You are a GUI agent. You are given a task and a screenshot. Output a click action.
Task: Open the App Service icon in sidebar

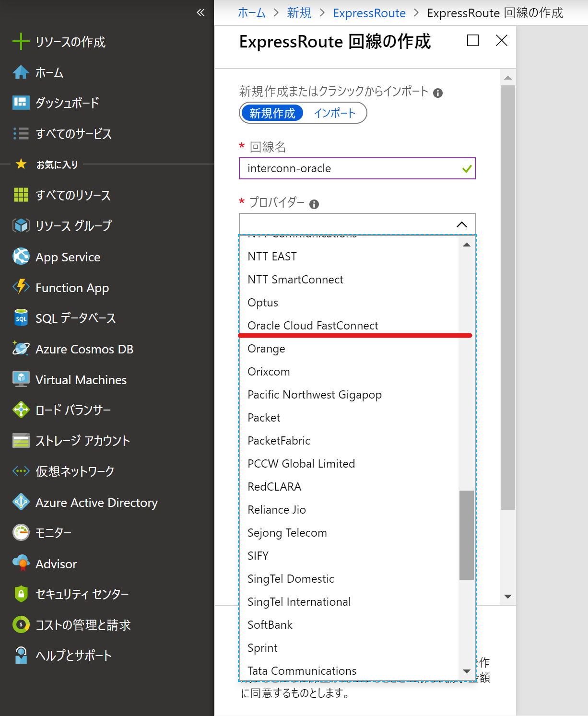coord(21,257)
